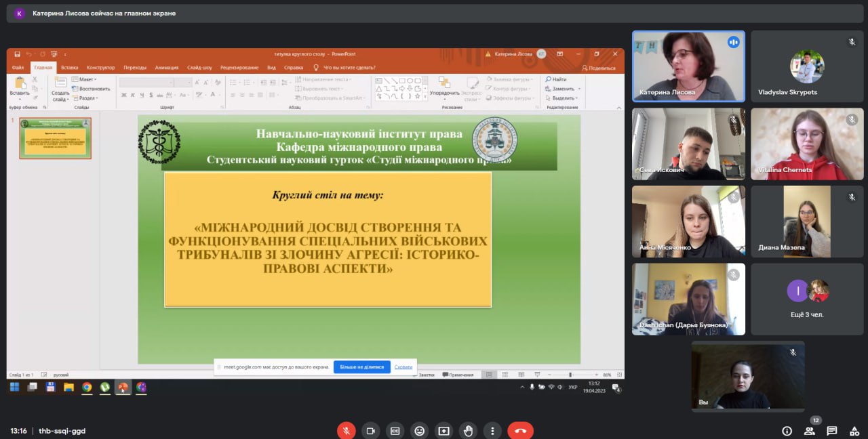Click Восстановить in Слайды group

pos(91,89)
